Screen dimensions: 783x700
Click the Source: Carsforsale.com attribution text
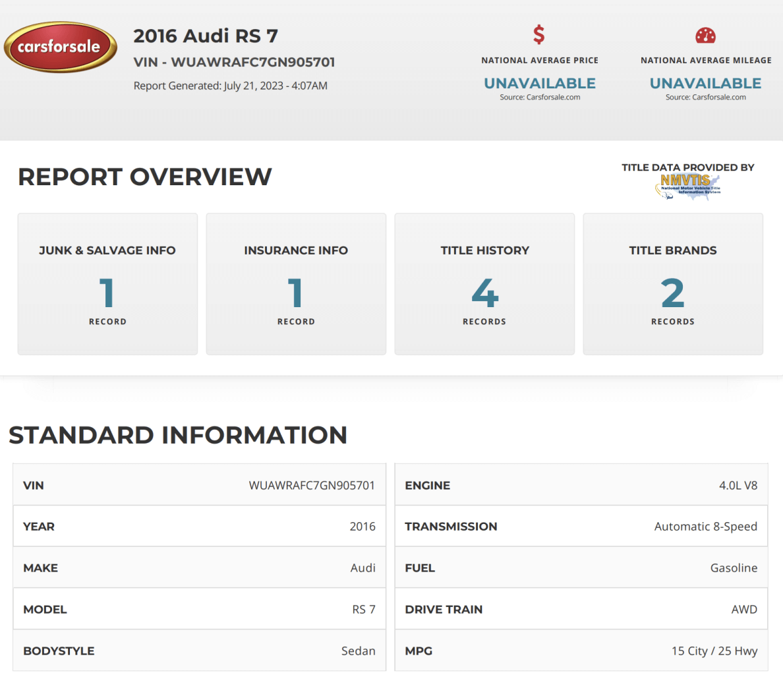pos(539,96)
